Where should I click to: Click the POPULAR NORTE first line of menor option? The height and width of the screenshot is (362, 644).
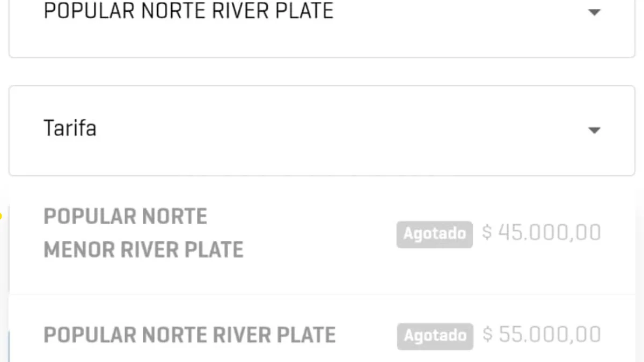(125, 217)
